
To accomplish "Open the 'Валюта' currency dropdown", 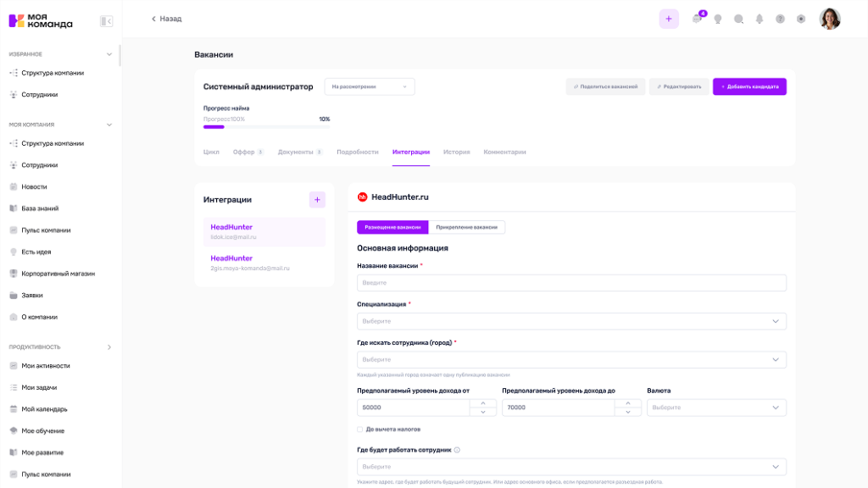I will pyautogui.click(x=716, y=408).
